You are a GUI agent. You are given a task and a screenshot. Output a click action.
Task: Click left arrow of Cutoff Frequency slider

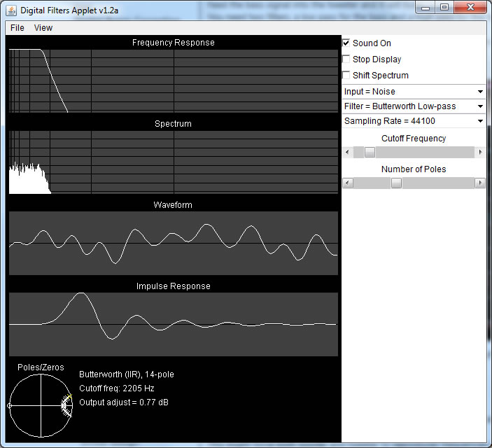click(x=348, y=152)
